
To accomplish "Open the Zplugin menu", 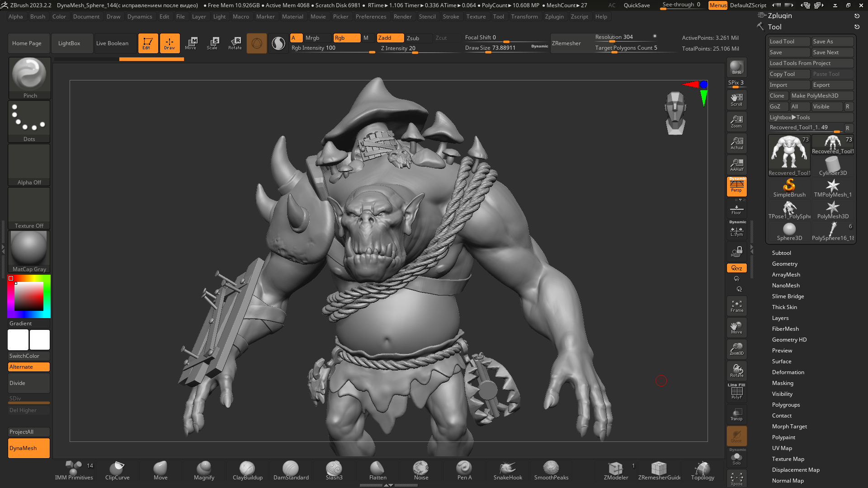I will click(x=554, y=17).
